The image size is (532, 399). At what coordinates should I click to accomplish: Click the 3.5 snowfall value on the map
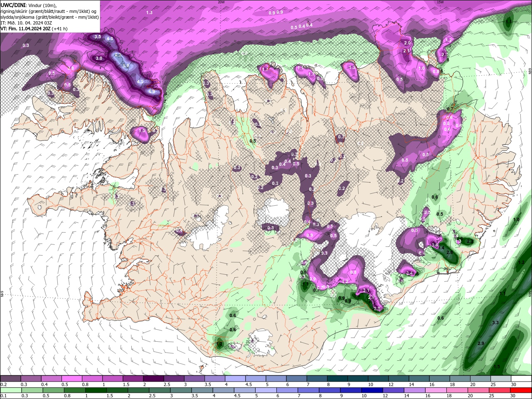(x=98, y=37)
